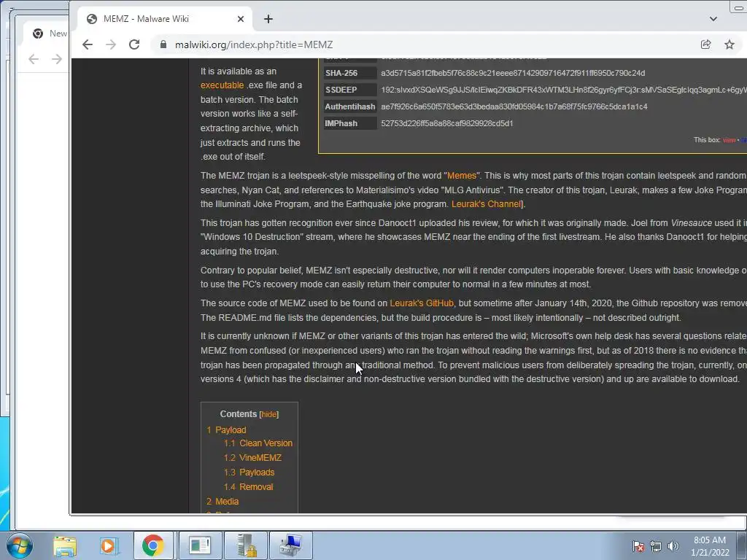
Task: Open the computer toolbox taskbar icon
Action: coord(291,545)
